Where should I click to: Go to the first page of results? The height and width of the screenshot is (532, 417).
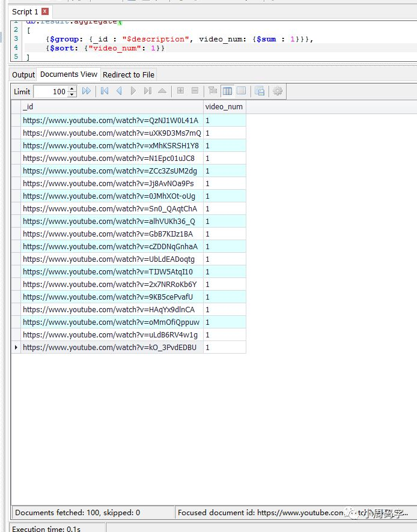105,91
